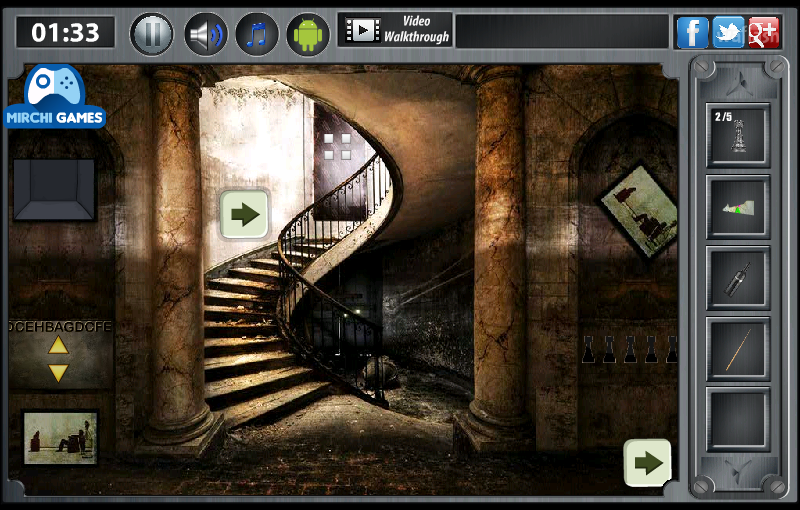Select the walkie-talkie in the inventory
The width and height of the screenshot is (800, 510).
point(738,278)
